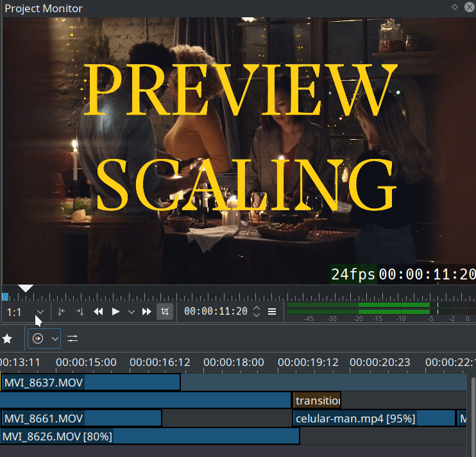Select the MVI_8626.MOV [80%] clip

(149, 436)
